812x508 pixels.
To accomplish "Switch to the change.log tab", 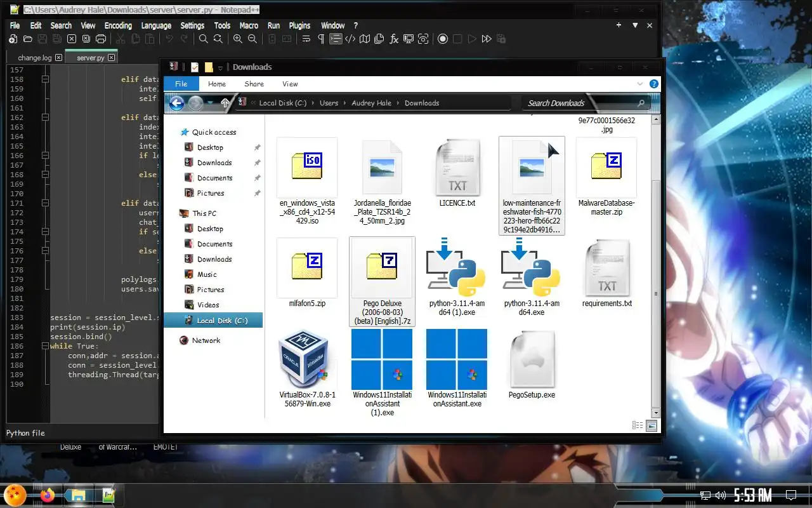I will click(x=35, y=58).
